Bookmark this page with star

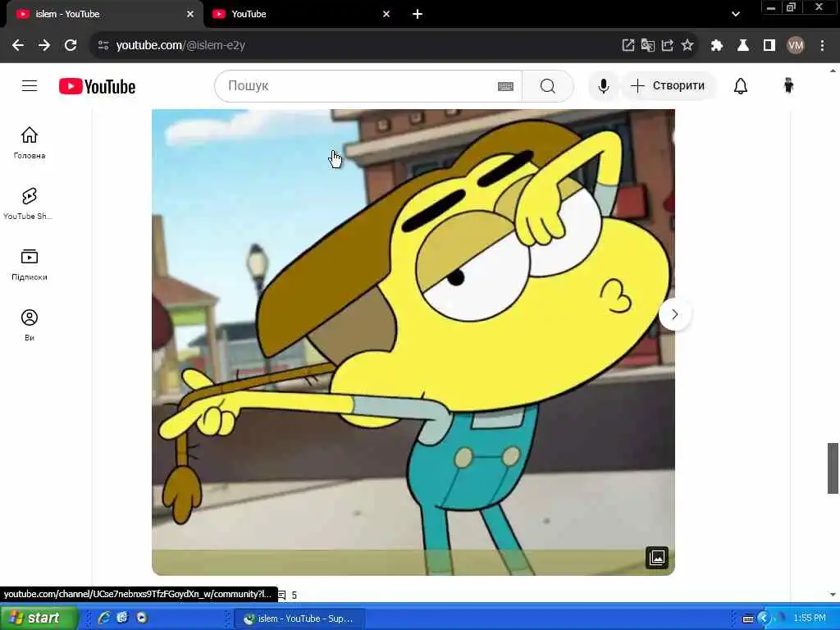coord(687,45)
